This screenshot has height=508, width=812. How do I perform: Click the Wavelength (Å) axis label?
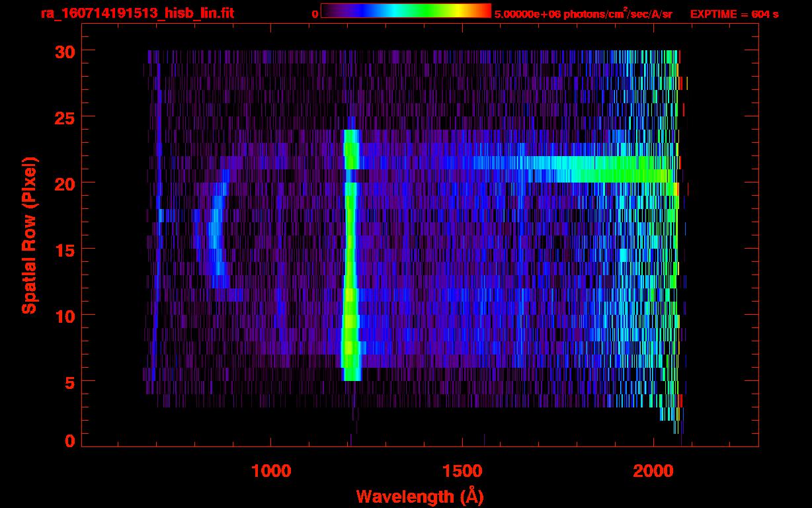418,495
